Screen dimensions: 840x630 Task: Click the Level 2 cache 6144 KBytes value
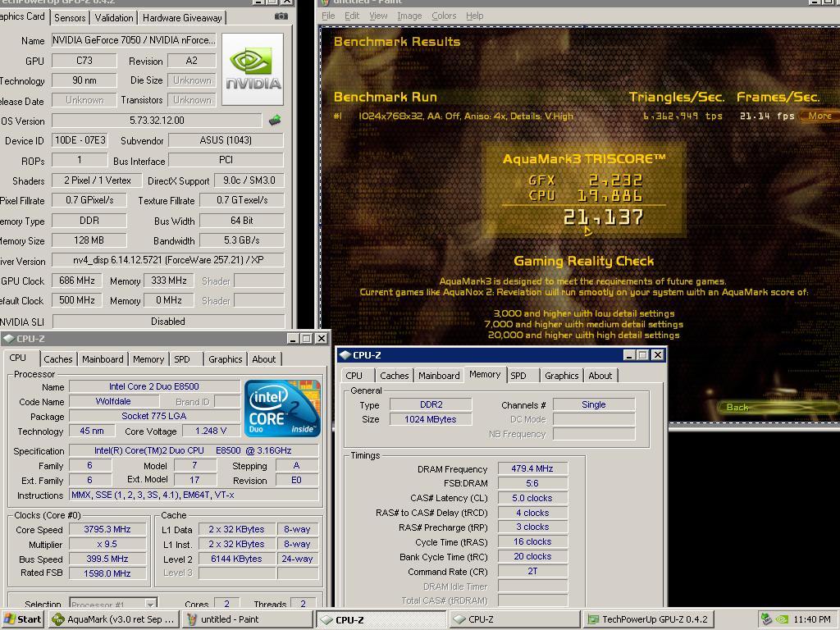236,559
